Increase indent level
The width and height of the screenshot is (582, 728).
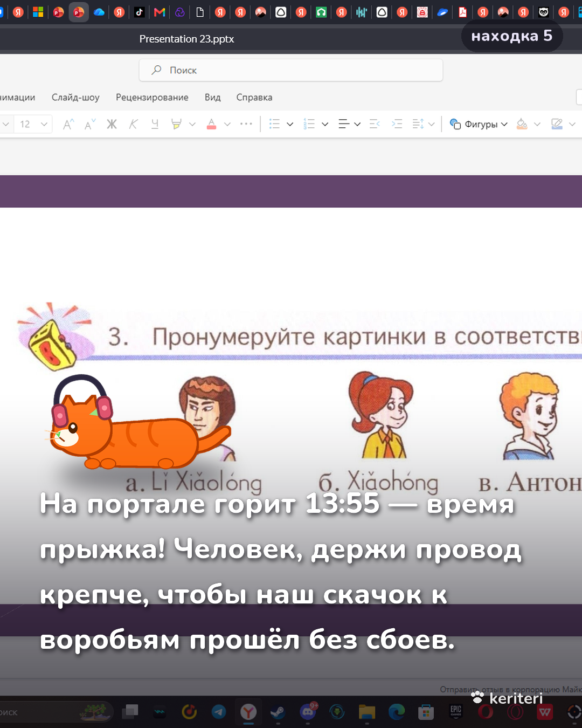pos(397,124)
